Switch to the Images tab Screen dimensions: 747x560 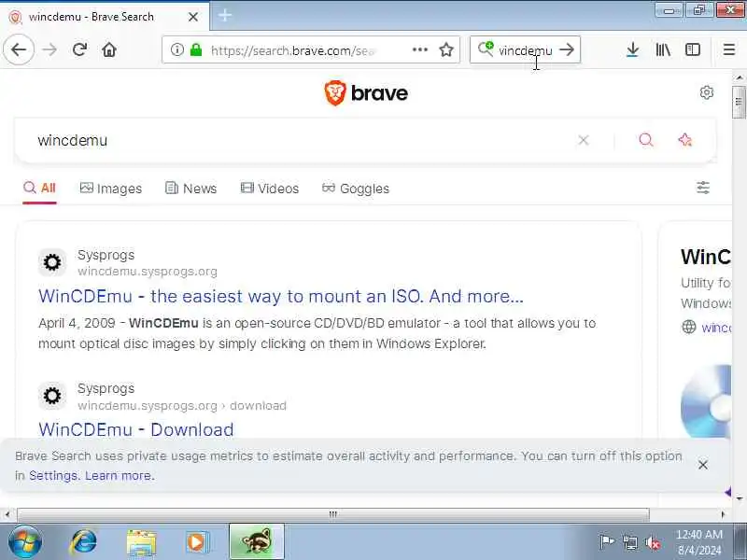[111, 189]
